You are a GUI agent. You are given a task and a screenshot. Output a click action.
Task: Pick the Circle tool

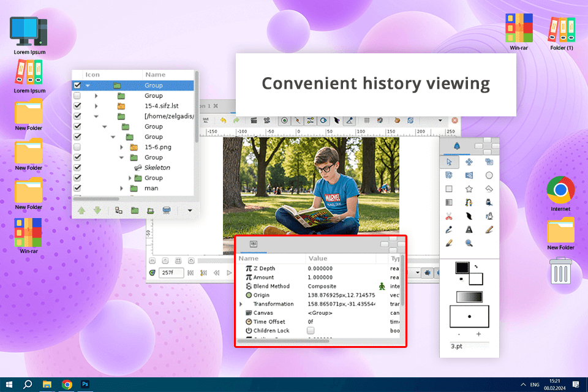(x=489, y=175)
